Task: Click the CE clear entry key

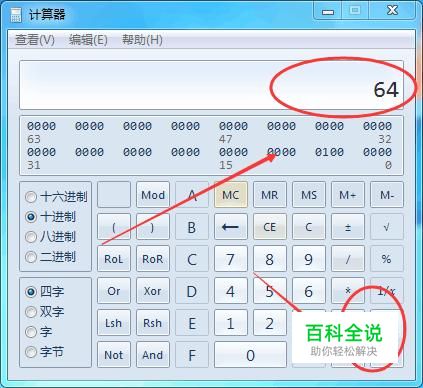Action: (x=270, y=227)
